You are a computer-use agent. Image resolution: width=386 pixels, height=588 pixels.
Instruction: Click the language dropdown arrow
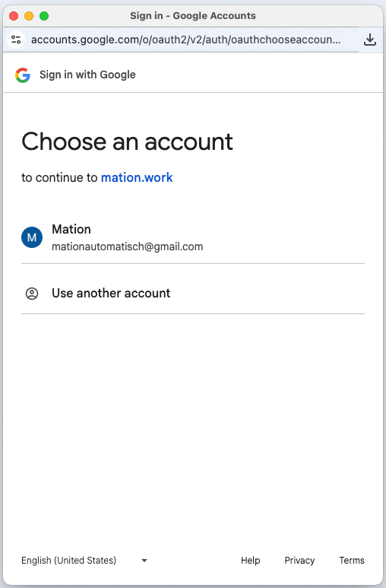[144, 561]
